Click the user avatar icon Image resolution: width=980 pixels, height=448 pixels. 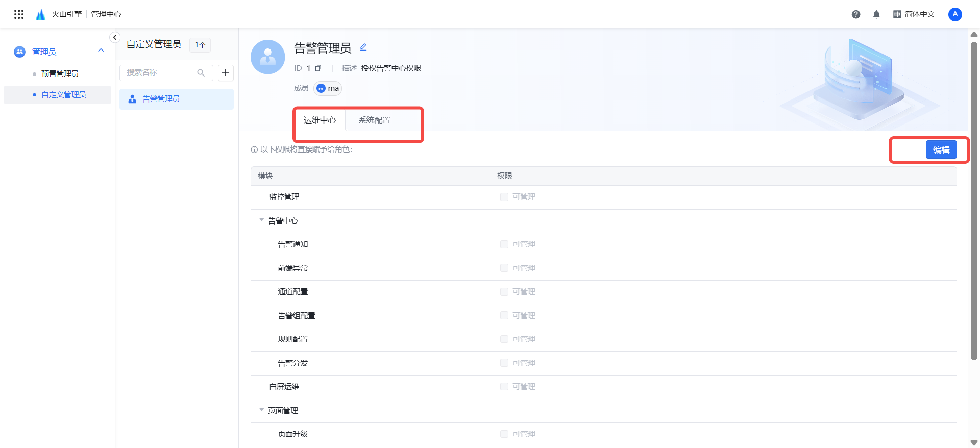pyautogui.click(x=955, y=14)
